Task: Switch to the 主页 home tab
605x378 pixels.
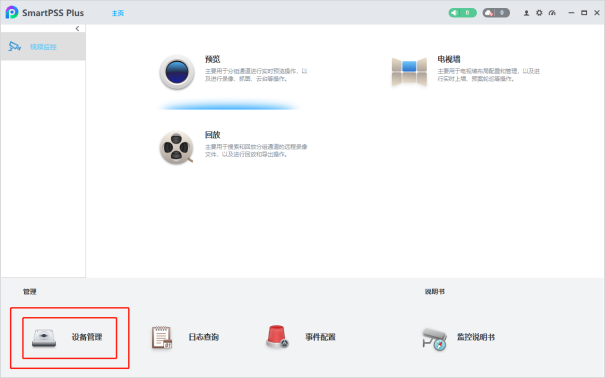Action: coord(118,13)
